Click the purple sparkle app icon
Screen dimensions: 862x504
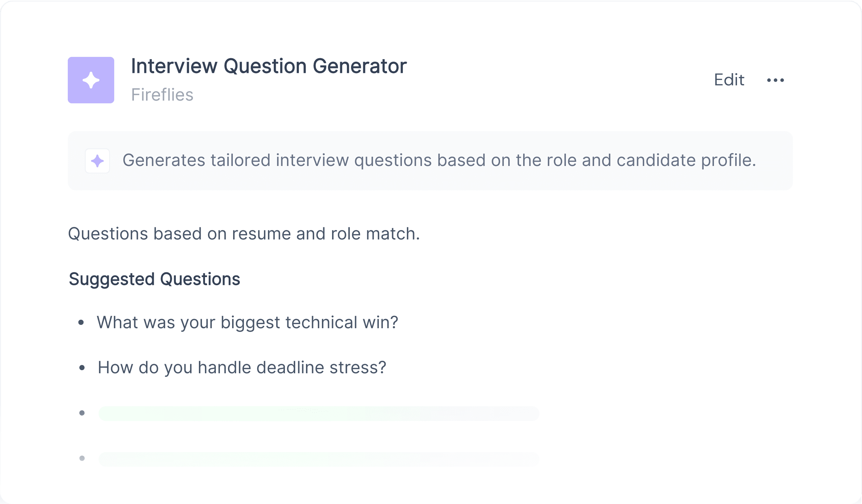click(91, 80)
